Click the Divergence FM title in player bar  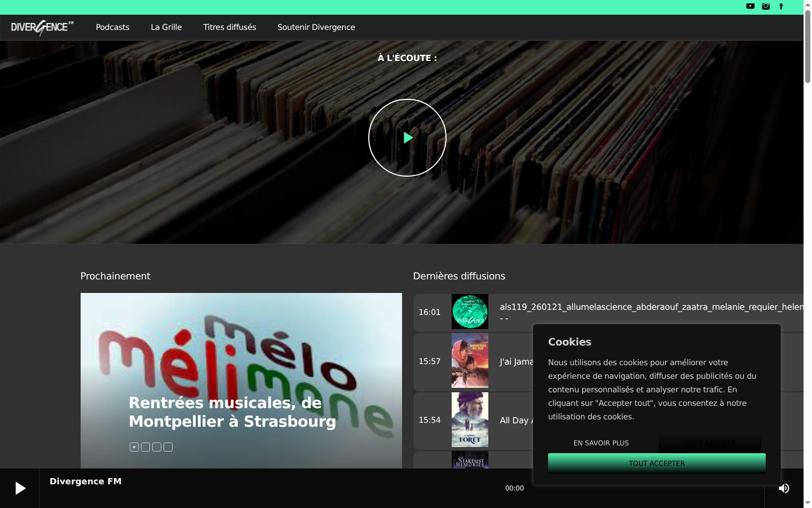pyautogui.click(x=86, y=481)
